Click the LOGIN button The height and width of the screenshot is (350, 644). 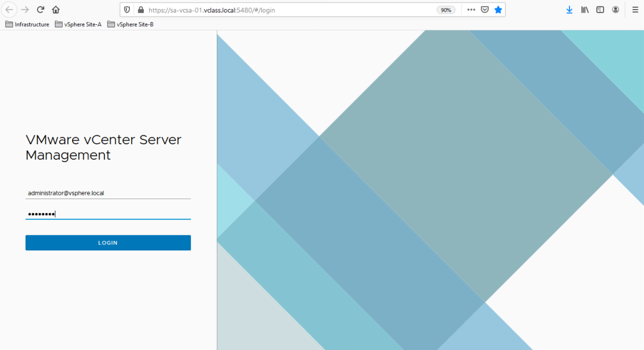tap(108, 243)
